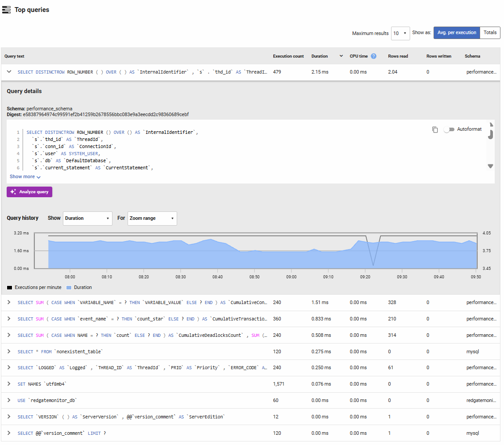Click the Analyze query button
Image resolution: width=504 pixels, height=445 pixels.
[30, 192]
